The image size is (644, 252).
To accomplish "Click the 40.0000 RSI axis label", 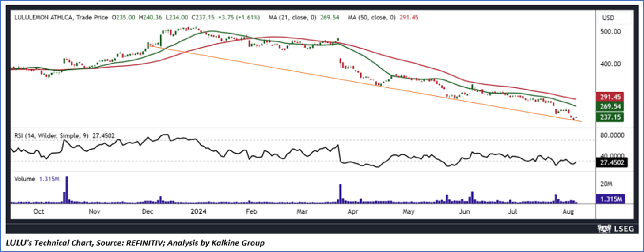I will (613, 156).
